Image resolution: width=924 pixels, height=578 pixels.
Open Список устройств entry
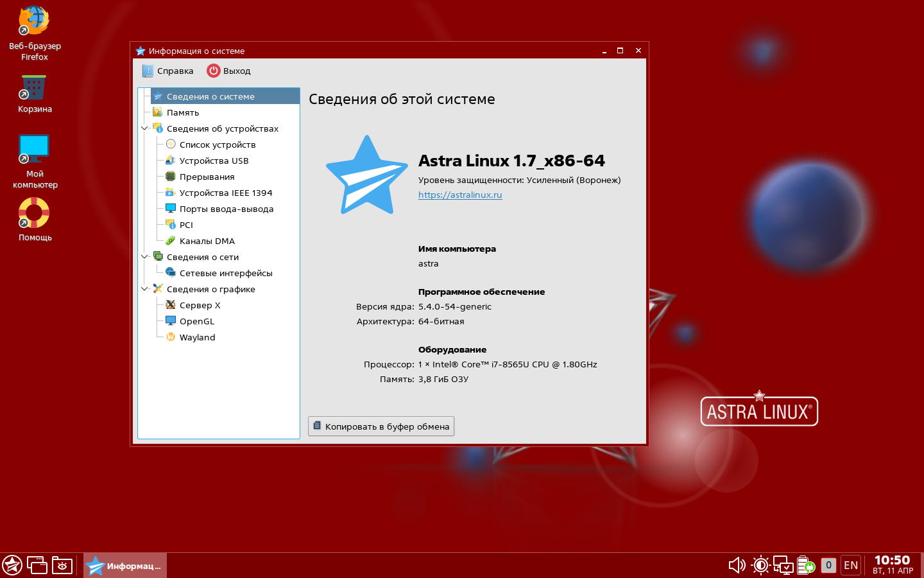(218, 144)
